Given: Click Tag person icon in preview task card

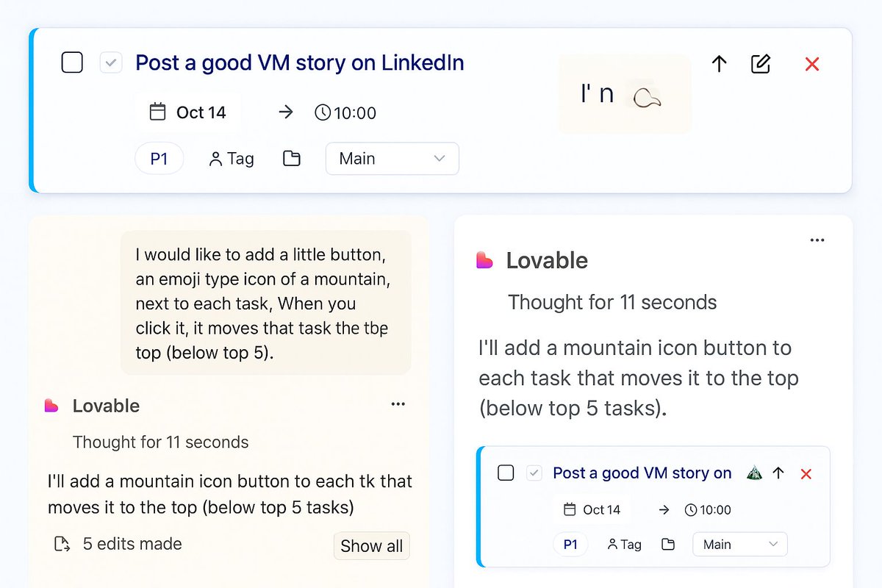Looking at the screenshot, I should click(612, 545).
